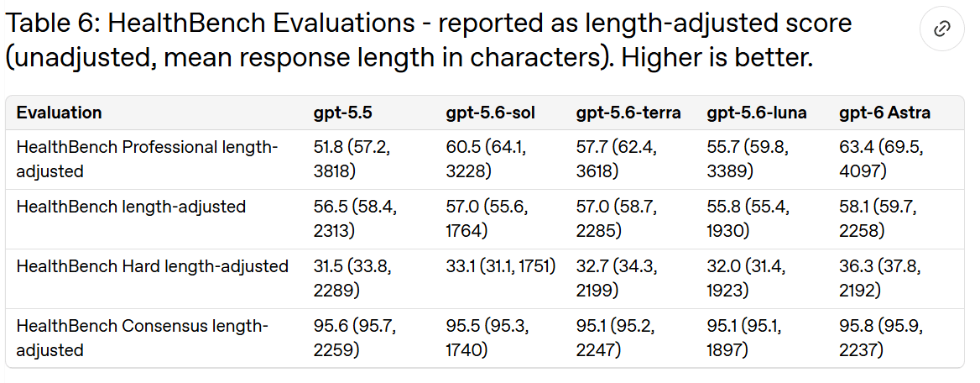Click the HealthBench length-adjusted row label
This screenshot has width=980, height=383.
coord(131,207)
